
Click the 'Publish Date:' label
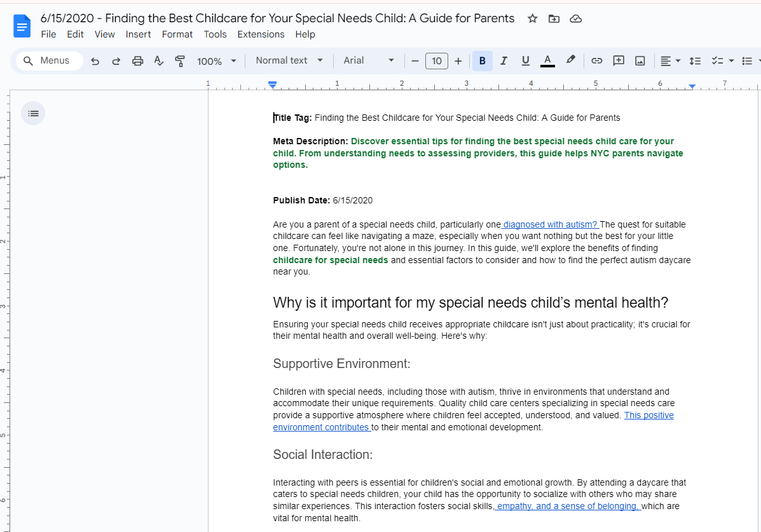pyautogui.click(x=301, y=200)
